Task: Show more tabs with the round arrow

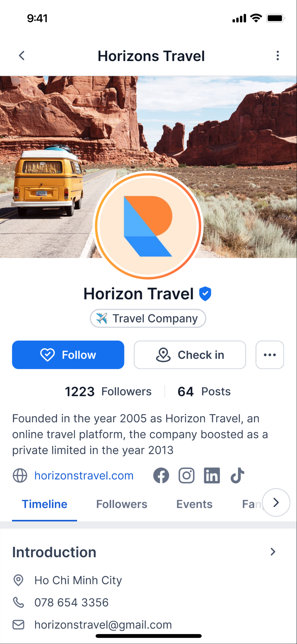Action: click(x=276, y=502)
